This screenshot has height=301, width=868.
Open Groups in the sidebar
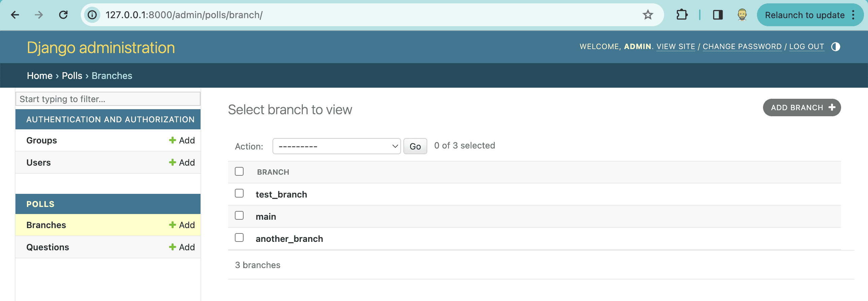(x=42, y=140)
